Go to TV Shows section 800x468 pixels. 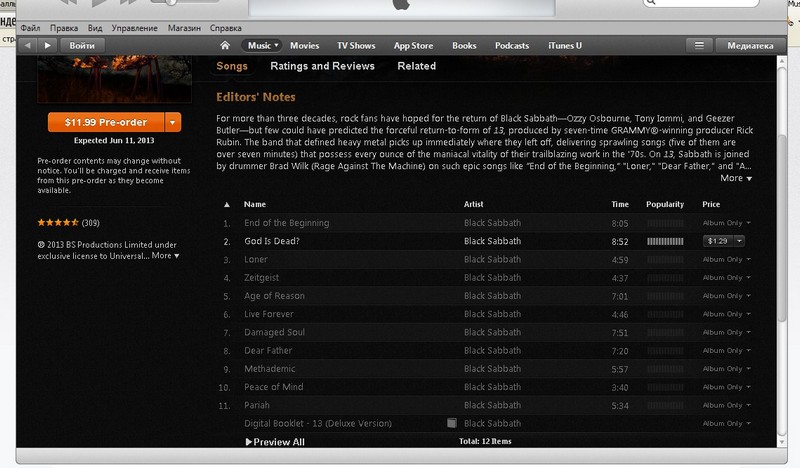[x=356, y=45]
